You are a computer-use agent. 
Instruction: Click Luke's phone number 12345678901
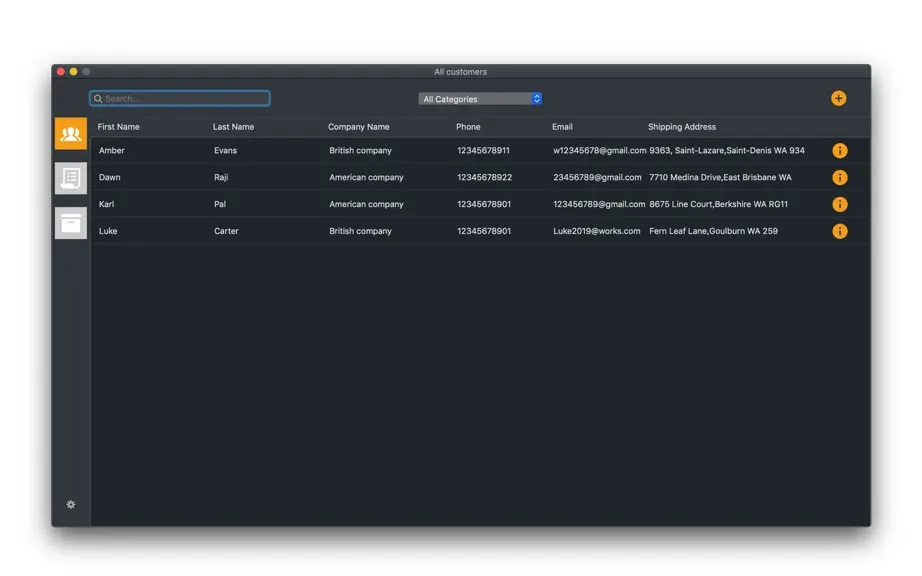(x=484, y=231)
